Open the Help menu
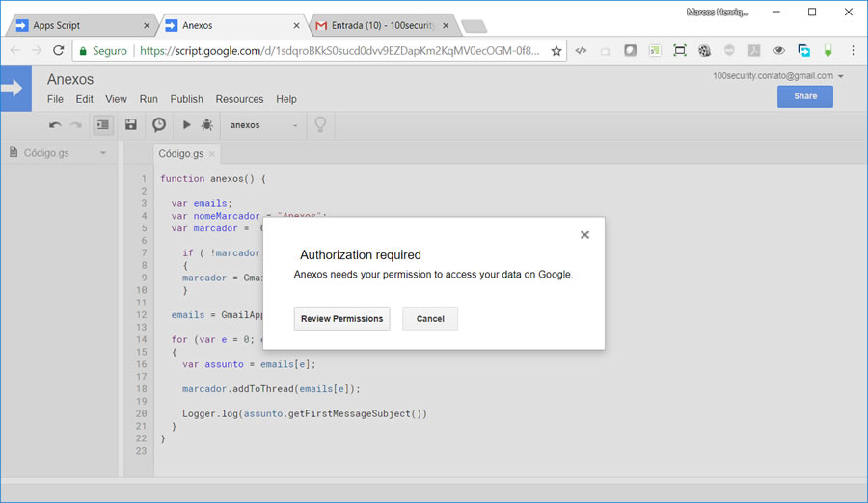This screenshot has width=868, height=503. click(x=286, y=99)
